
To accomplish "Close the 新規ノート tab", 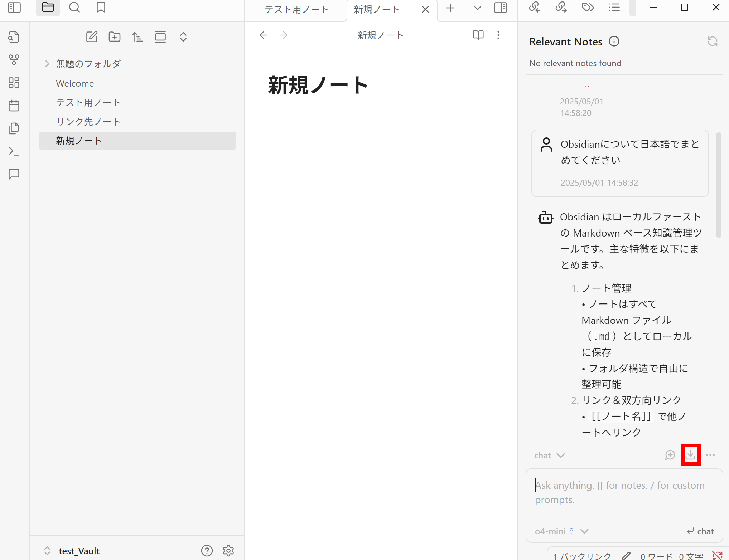I will click(425, 10).
